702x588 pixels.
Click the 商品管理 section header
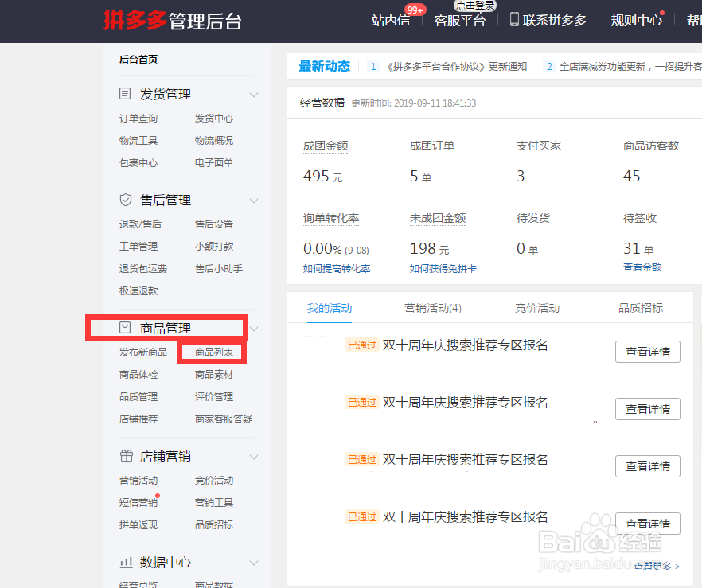click(x=166, y=329)
